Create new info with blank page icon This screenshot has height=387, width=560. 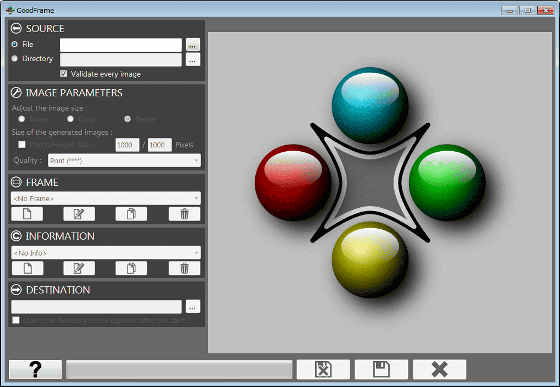[28, 268]
